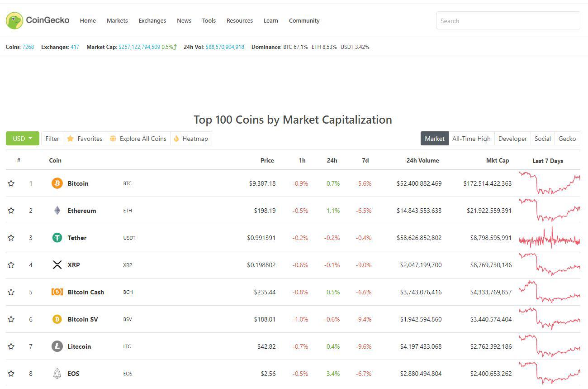Click the XRP coin icon
Image resolution: width=588 pixels, height=389 pixels.
click(57, 264)
